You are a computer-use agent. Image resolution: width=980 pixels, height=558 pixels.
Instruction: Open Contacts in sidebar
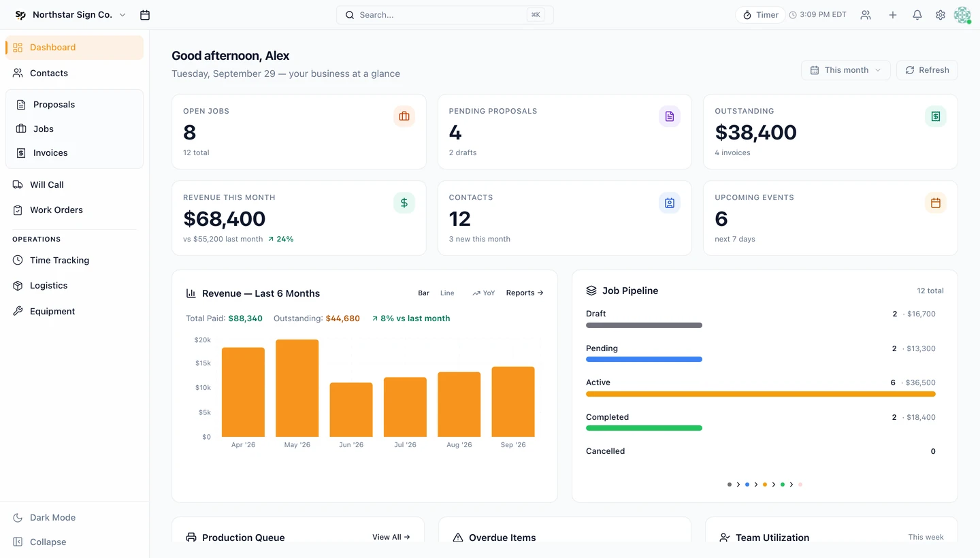pyautogui.click(x=75, y=73)
